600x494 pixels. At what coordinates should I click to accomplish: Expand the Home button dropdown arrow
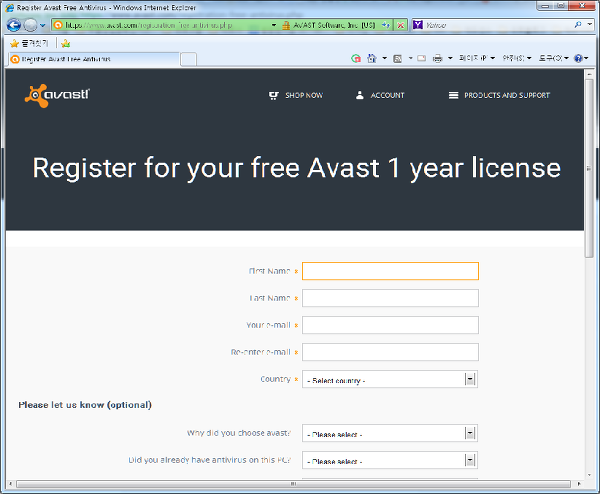385,58
